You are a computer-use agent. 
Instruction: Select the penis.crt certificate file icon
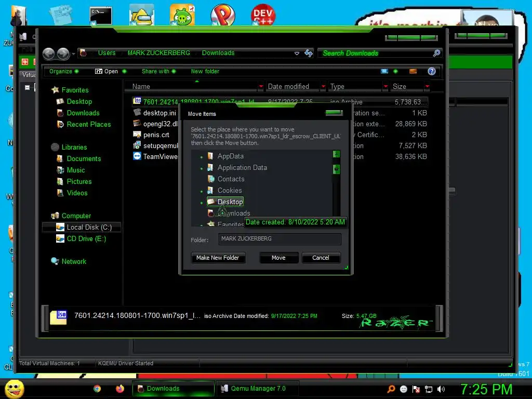coord(137,135)
